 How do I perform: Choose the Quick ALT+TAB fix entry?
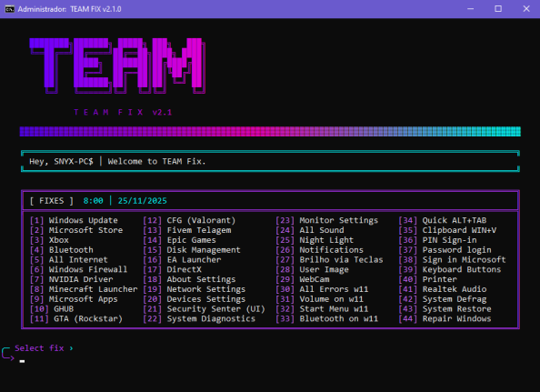pyautogui.click(x=443, y=220)
